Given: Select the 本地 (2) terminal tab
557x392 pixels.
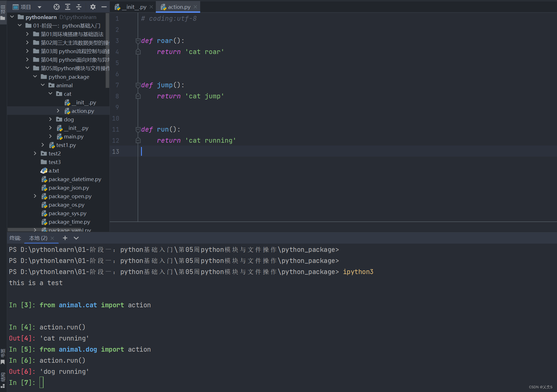Looking at the screenshot, I should point(38,238).
